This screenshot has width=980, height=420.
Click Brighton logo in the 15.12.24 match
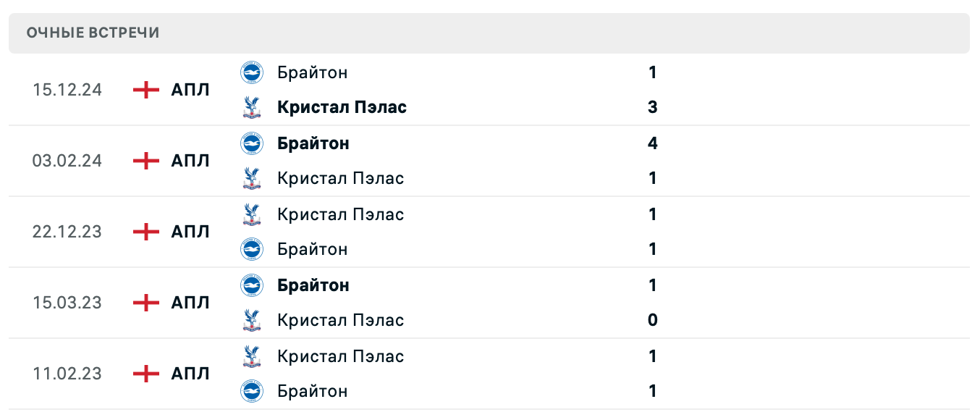click(251, 72)
